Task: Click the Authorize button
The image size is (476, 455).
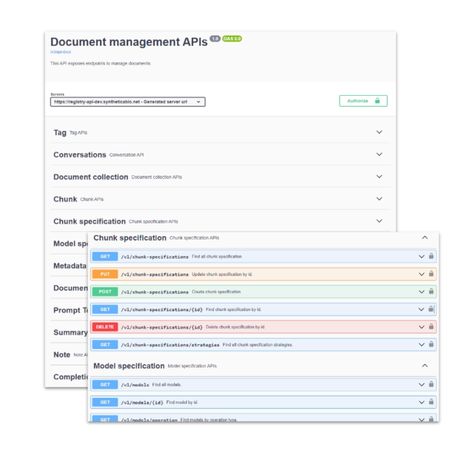Action: 360,101
